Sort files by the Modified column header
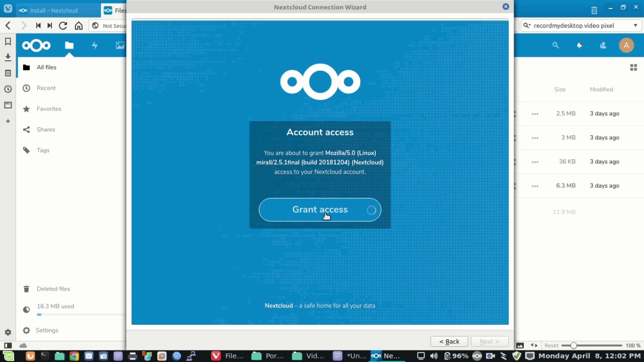The height and width of the screenshot is (362, 644). 601,89
